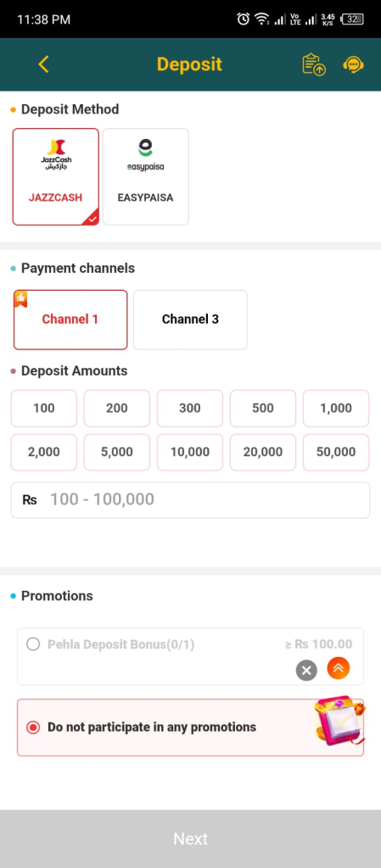Pick the 1,000 deposit amount
Screen dimensions: 381x868
point(336,408)
